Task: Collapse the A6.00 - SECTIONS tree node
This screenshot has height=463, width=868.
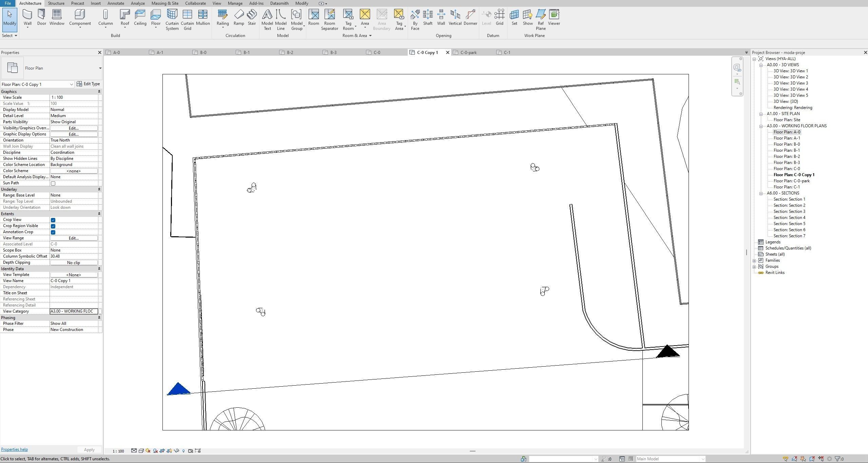Action: (x=761, y=193)
